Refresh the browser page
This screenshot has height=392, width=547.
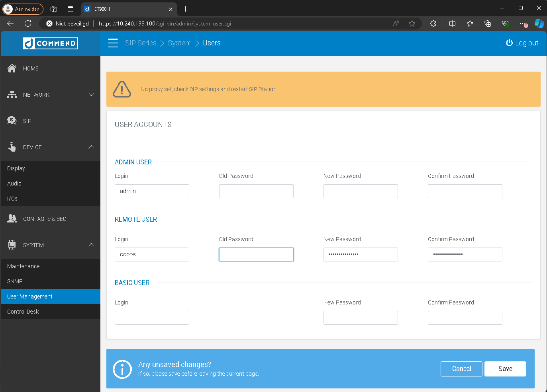click(x=28, y=23)
